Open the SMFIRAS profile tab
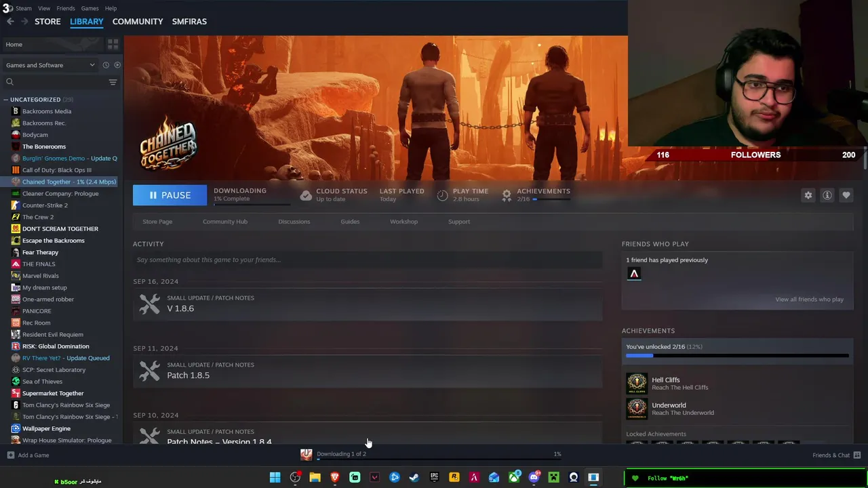Screen dimensions: 868x488 189,22
